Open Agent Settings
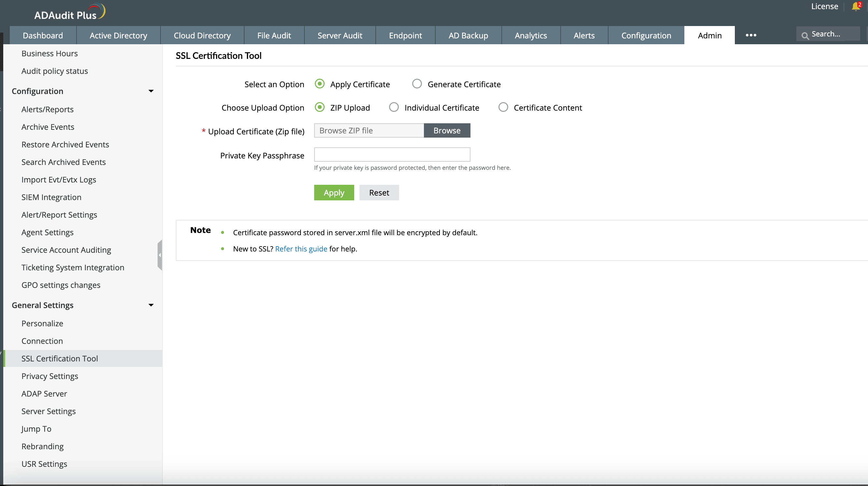The height and width of the screenshot is (486, 868). [48, 232]
